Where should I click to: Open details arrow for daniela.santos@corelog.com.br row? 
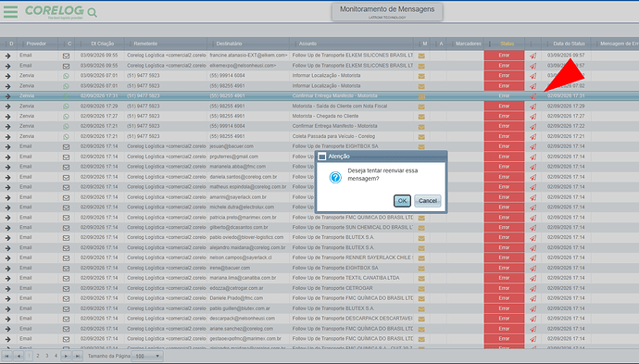click(x=7, y=177)
